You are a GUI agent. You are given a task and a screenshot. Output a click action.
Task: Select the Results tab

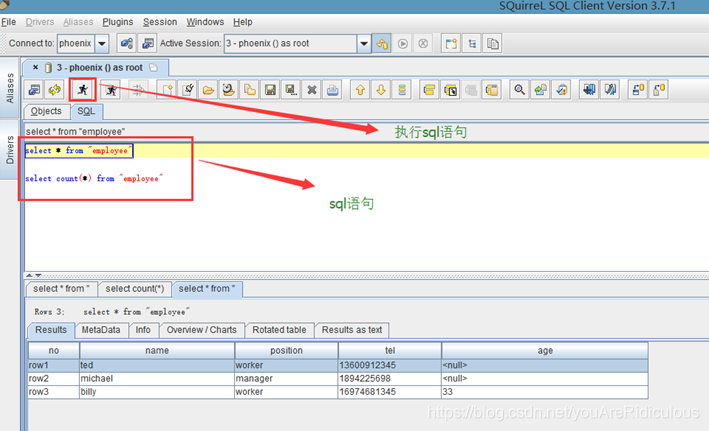point(51,330)
